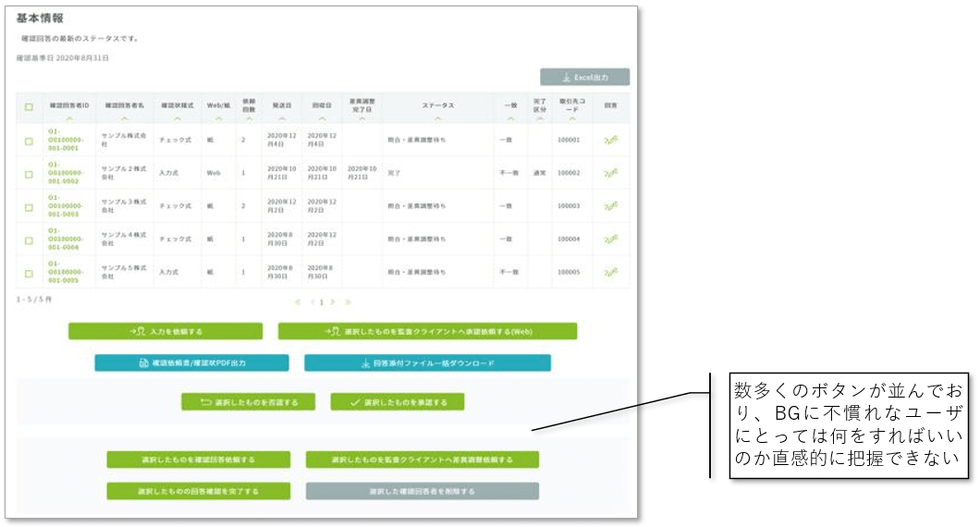Image resolution: width=980 pixels, height=527 pixels.
Task: Click 選択したものを承認する checkmark button
Action: [397, 402]
